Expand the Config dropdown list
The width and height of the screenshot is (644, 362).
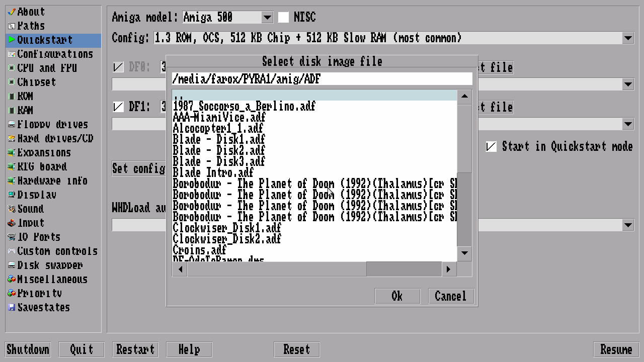tap(627, 38)
